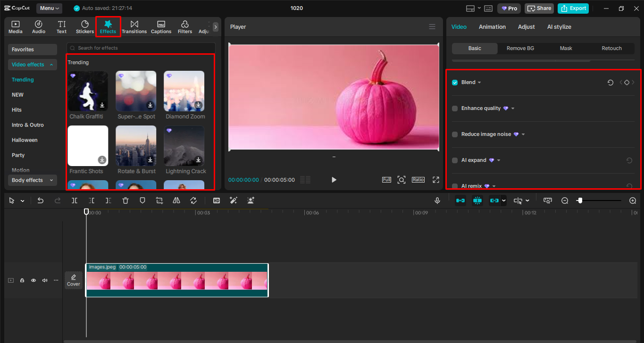Switch to the Transitions tab
This screenshot has height=343, width=644.
(x=134, y=26)
